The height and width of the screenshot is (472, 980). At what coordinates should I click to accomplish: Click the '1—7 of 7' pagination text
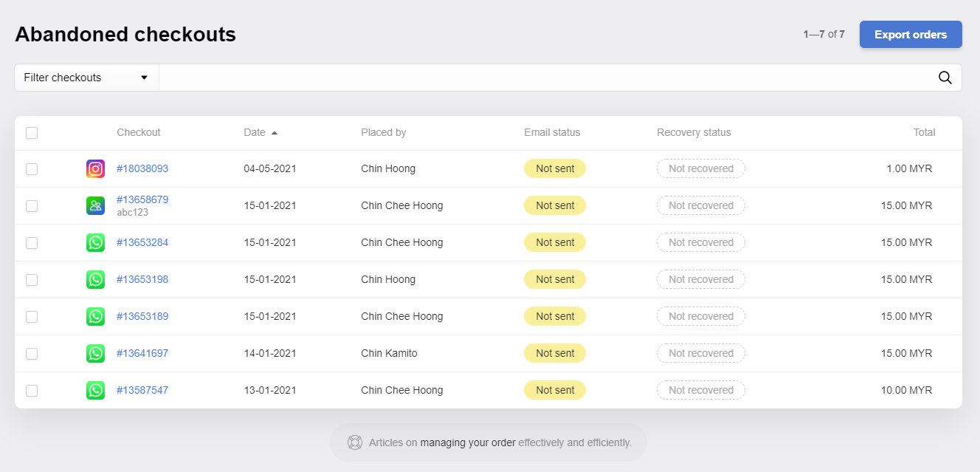[824, 34]
